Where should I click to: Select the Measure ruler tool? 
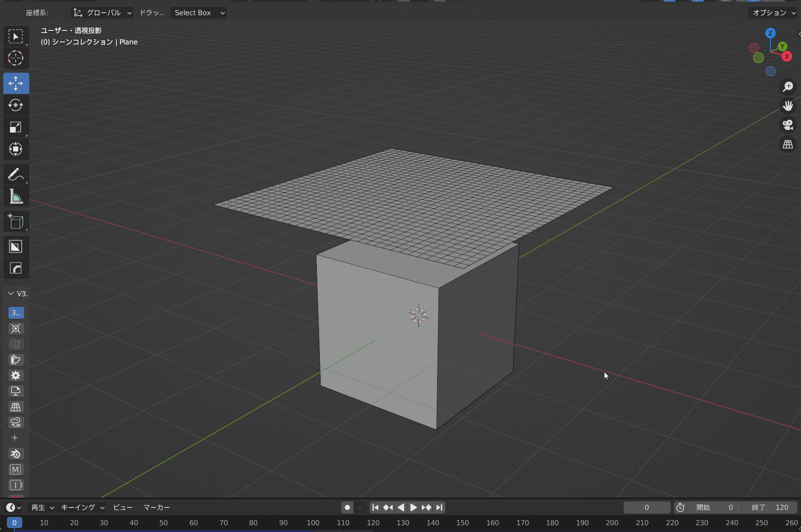(x=16, y=196)
